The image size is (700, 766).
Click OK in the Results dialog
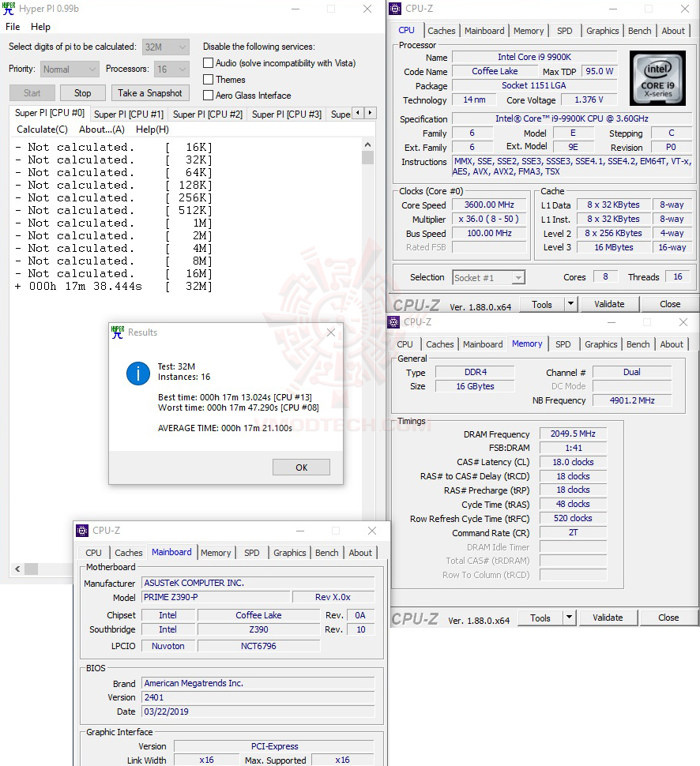pos(301,467)
